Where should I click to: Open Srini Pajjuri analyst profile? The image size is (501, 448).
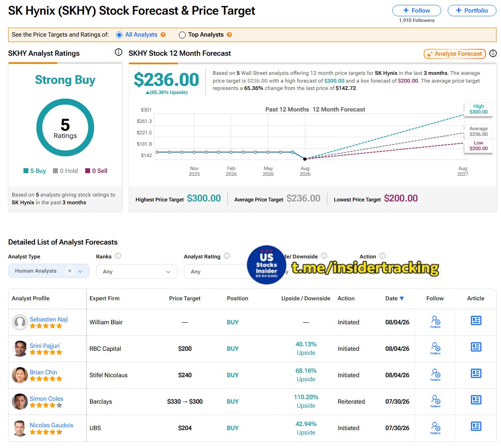[45, 346]
